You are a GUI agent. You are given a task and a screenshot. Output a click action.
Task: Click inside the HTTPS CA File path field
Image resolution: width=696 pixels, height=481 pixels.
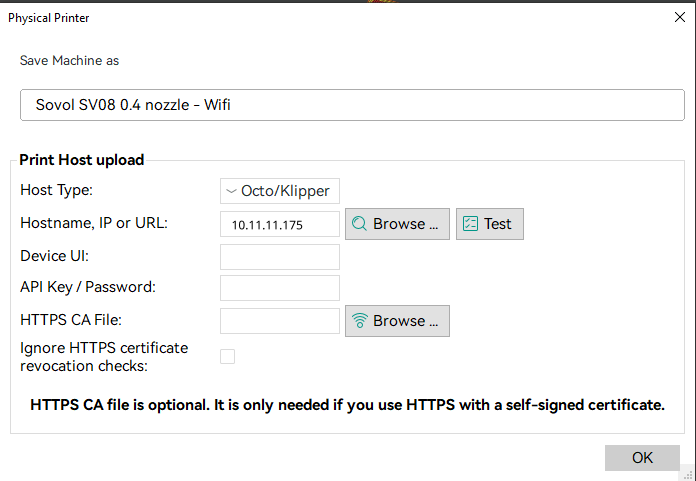(280, 321)
